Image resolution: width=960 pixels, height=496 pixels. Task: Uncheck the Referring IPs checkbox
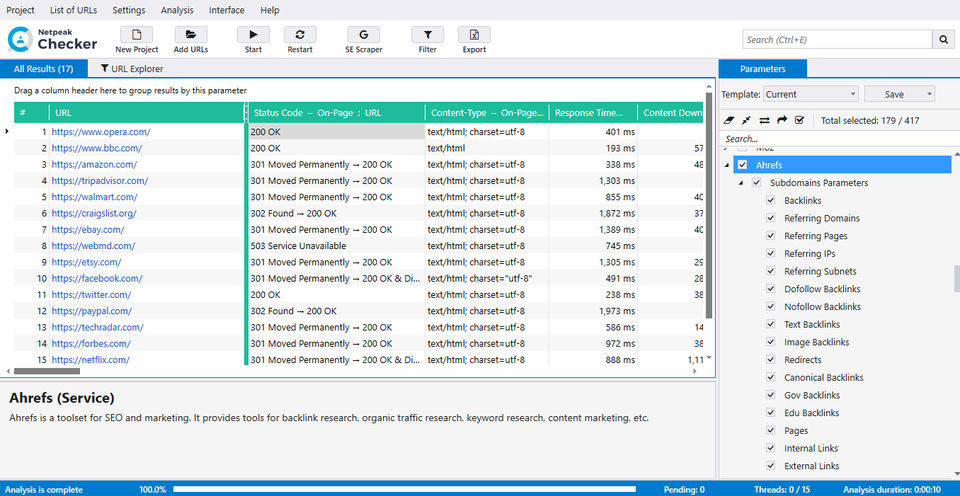click(771, 254)
